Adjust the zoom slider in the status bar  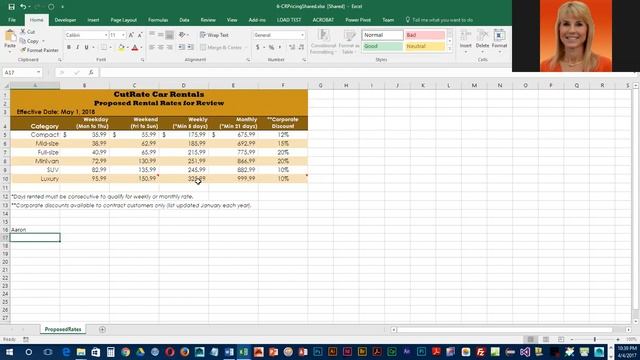pyautogui.click(x=595, y=339)
